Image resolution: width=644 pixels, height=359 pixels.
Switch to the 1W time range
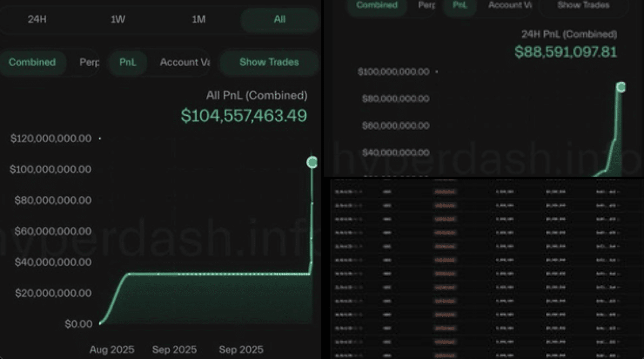click(x=118, y=19)
